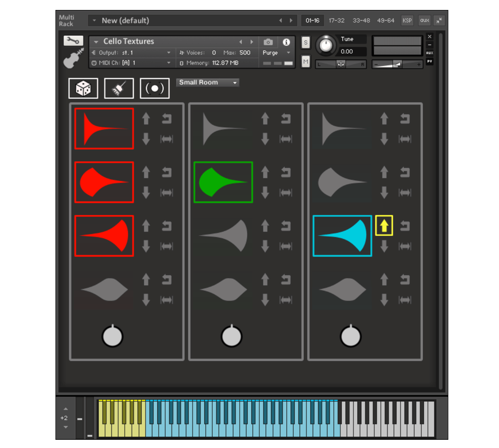The height and width of the screenshot is (448, 499).
Task: Click the keyboard octave up arrow
Action: tap(65, 409)
